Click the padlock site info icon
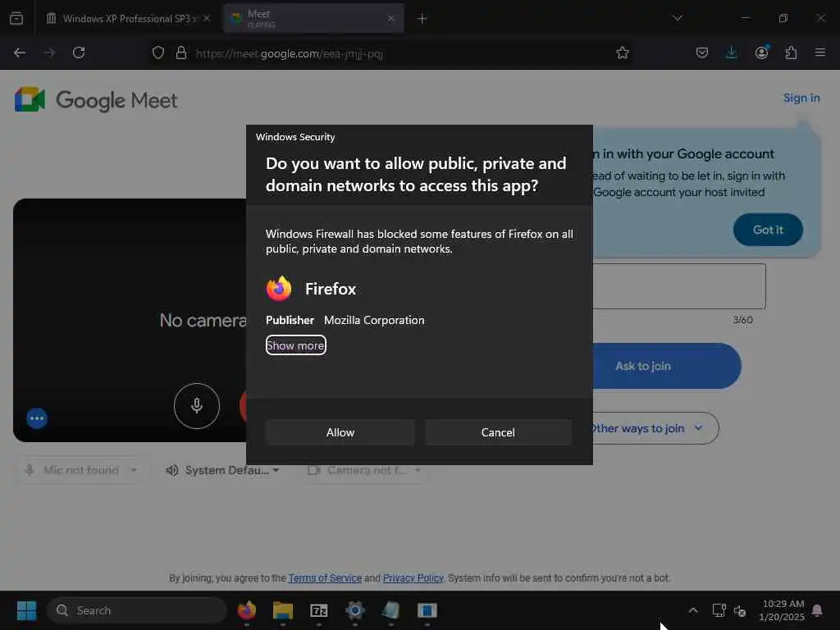 181,52
